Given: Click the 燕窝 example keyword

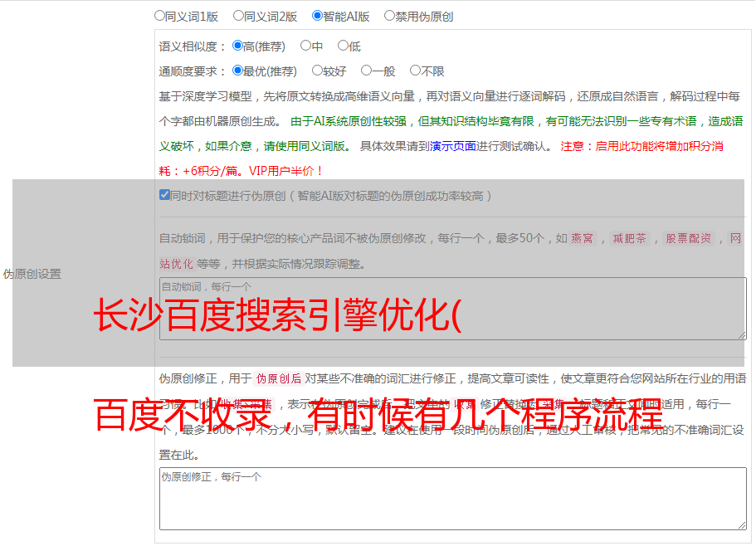Looking at the screenshot, I should point(583,238).
